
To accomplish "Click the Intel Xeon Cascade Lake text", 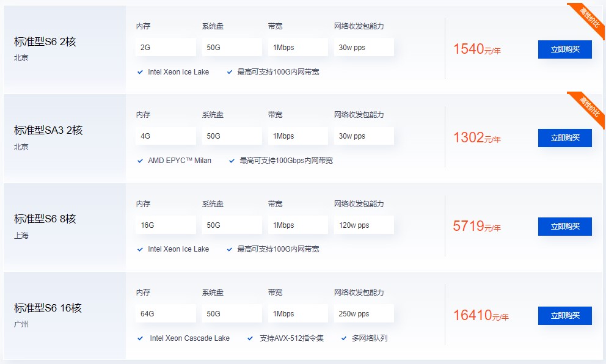I will coord(190,338).
